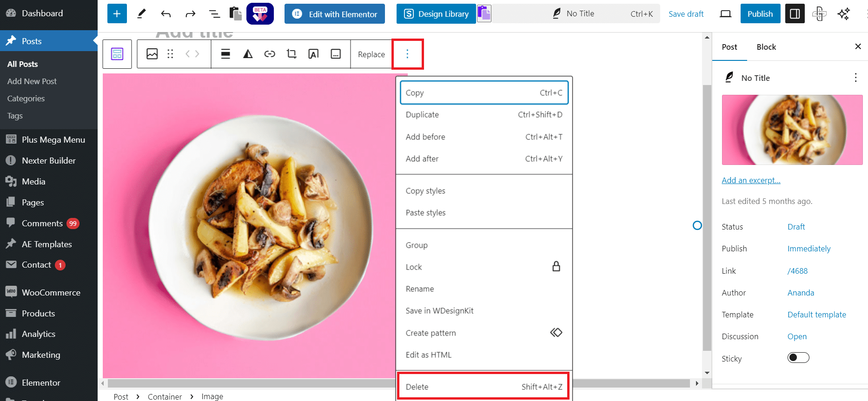
Task: Click the add caption icon
Action: pyautogui.click(x=336, y=54)
